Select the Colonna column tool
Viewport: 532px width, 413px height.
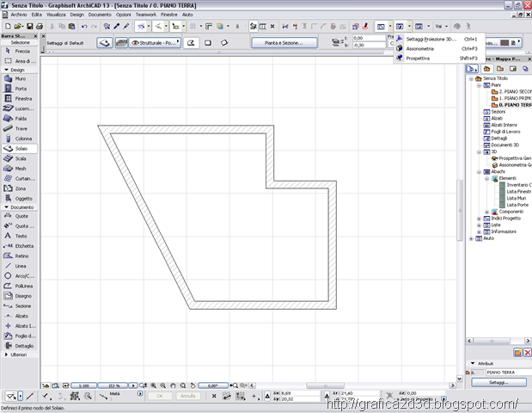(20, 139)
